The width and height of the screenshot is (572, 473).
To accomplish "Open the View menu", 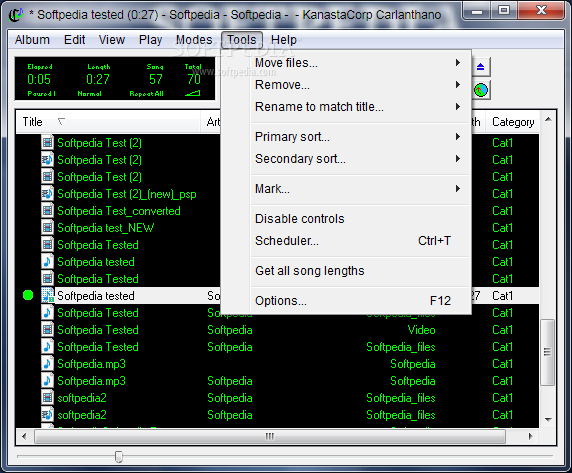I will click(112, 40).
